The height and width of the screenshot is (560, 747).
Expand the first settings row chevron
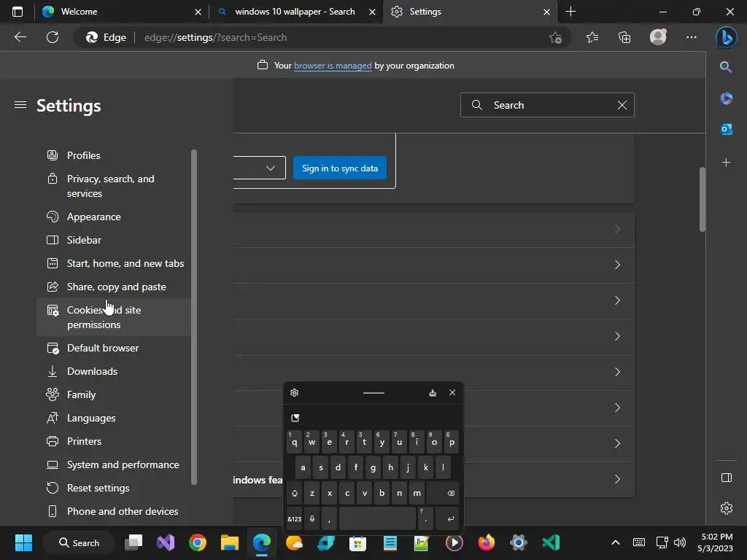point(617,230)
